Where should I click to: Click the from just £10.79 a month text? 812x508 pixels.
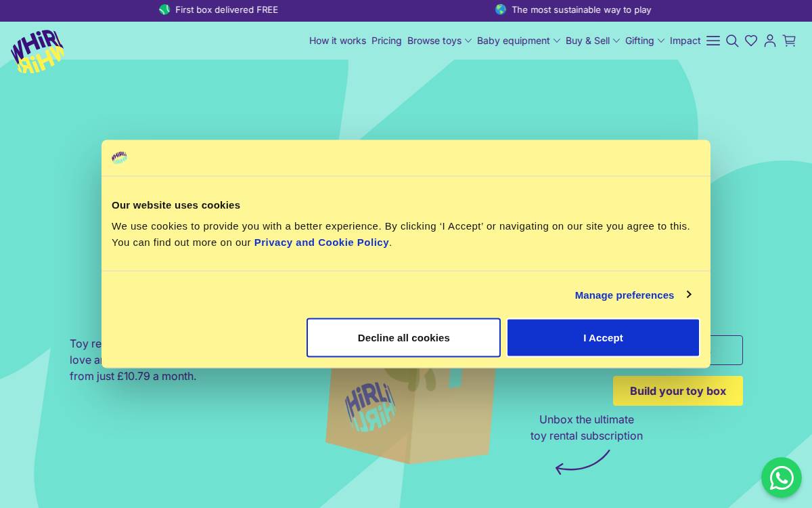(133, 376)
